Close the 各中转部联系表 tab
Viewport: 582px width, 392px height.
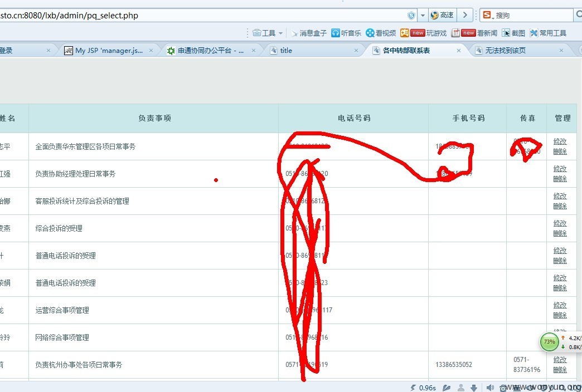pos(459,51)
